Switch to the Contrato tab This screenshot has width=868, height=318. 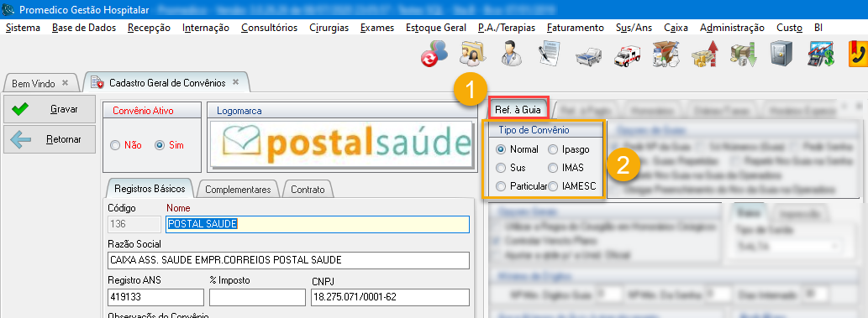coord(308,189)
